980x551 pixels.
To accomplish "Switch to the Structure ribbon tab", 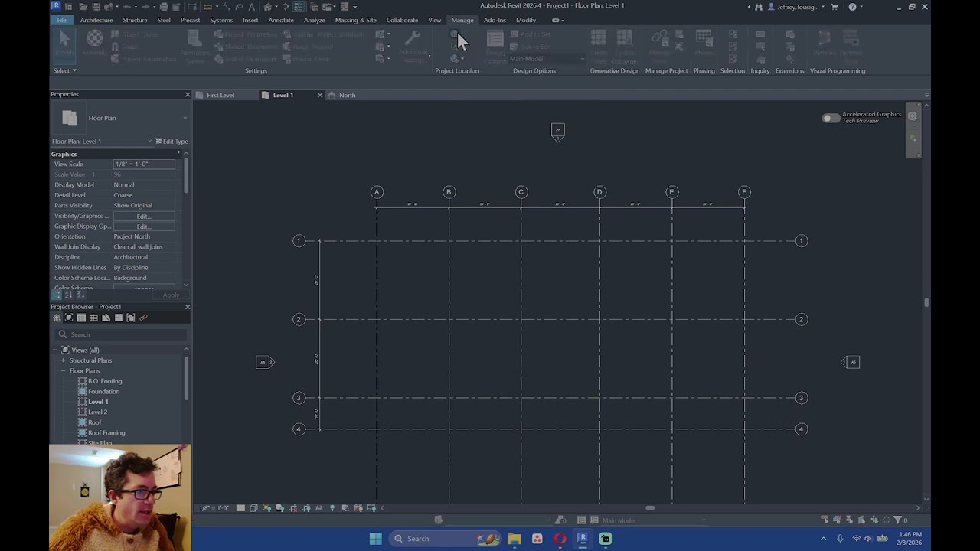I will [135, 20].
